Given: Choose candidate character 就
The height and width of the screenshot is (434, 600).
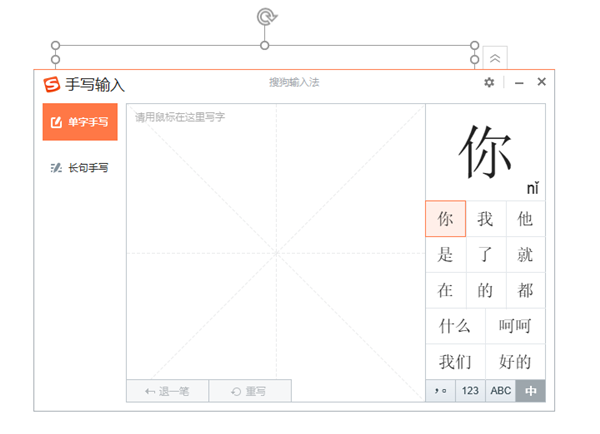Looking at the screenshot, I should [x=525, y=255].
